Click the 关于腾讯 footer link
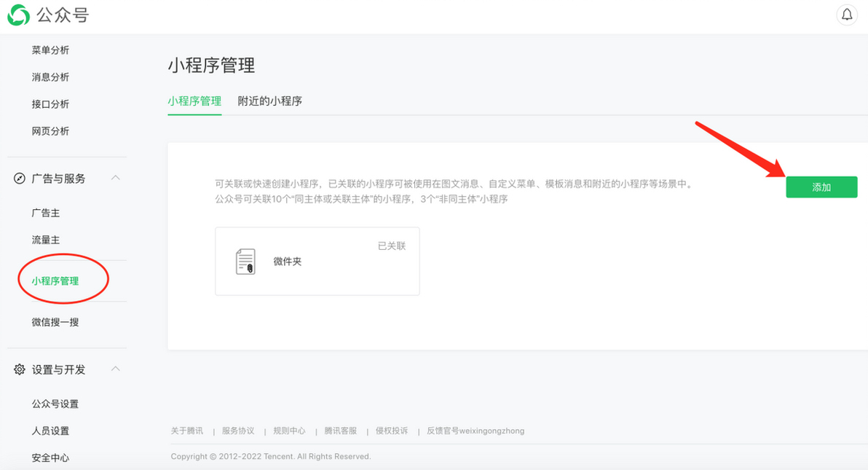Image resolution: width=868 pixels, height=470 pixels. (x=186, y=431)
